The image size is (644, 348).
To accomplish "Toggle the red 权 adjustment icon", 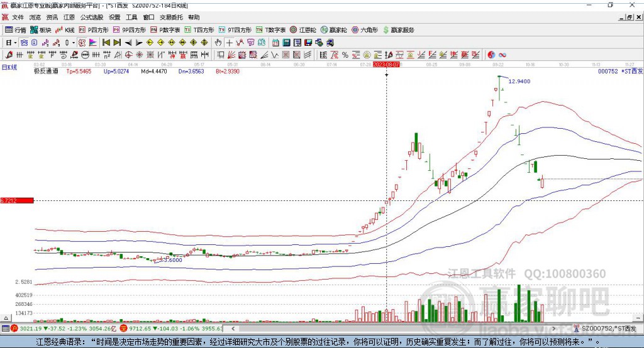I will click(82, 43).
